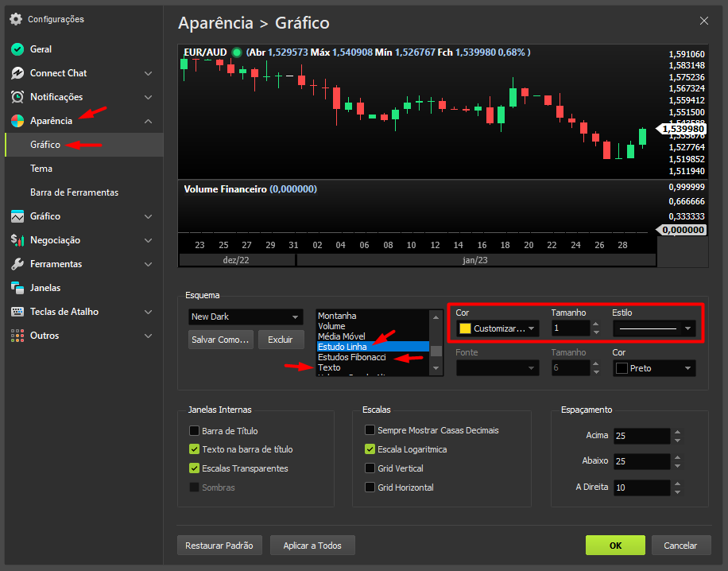The height and width of the screenshot is (571, 728).
Task: Enable the Grid Horizontal checkbox
Action: 370,487
